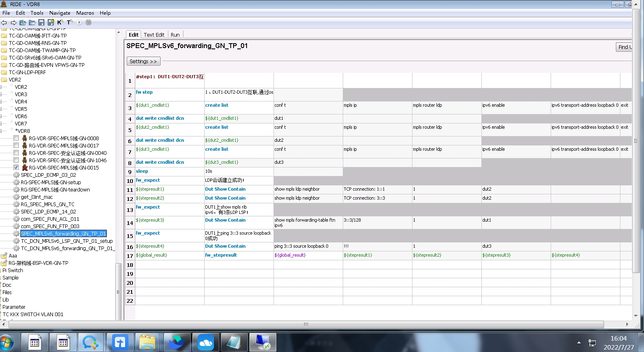Click the Run Tests play icon
The image size is (644, 352).
click(x=79, y=22)
